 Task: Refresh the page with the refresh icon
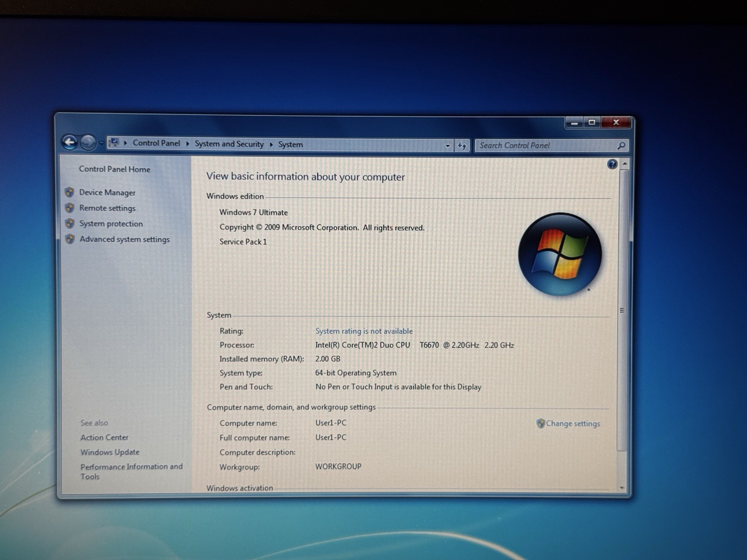pyautogui.click(x=462, y=146)
